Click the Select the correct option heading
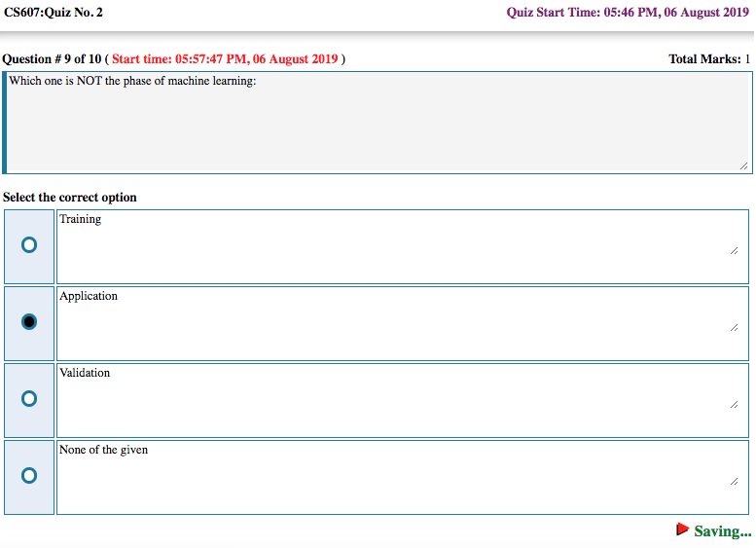Screen dimensions: 756x548 point(70,198)
